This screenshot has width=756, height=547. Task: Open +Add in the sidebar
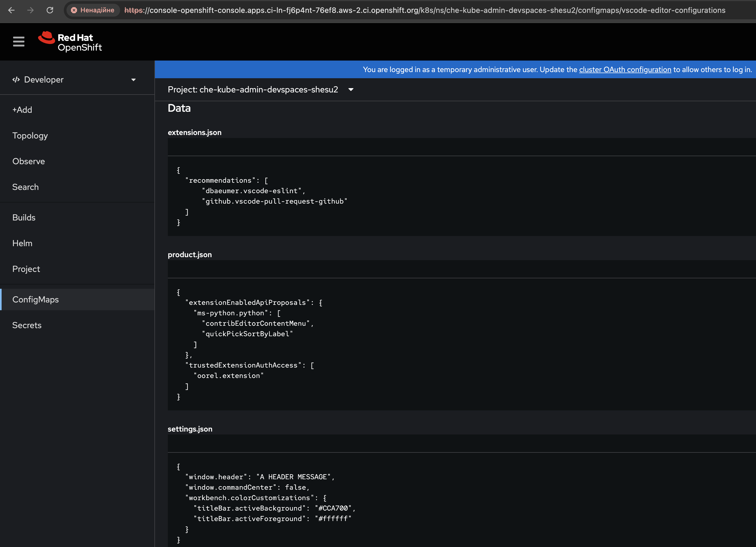point(22,110)
